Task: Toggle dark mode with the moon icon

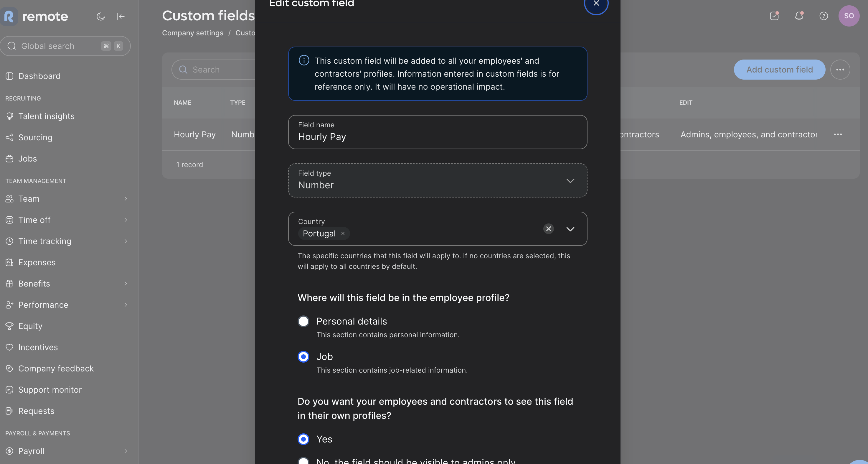Action: coord(101,17)
